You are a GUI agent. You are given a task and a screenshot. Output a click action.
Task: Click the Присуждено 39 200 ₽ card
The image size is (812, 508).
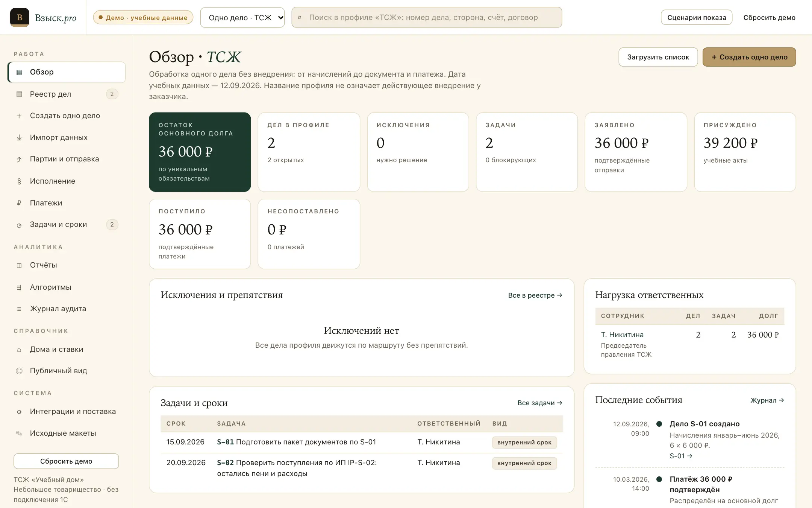coord(745,152)
